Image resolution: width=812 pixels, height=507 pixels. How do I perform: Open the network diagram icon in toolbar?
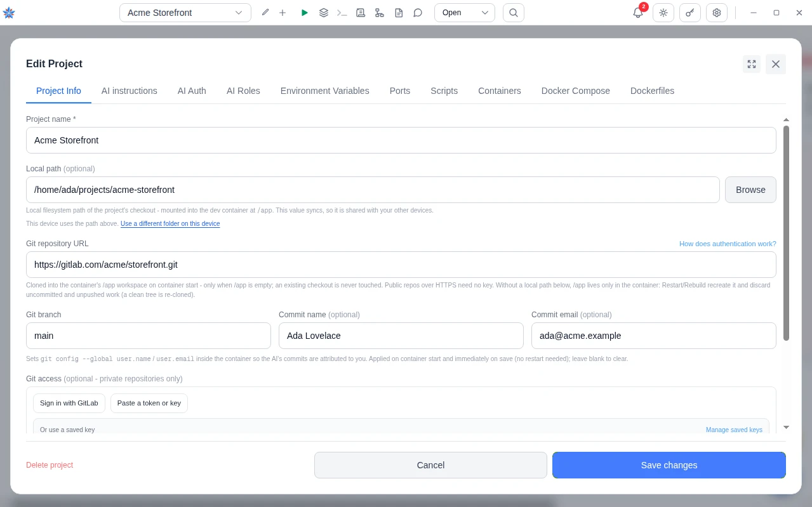(x=380, y=13)
